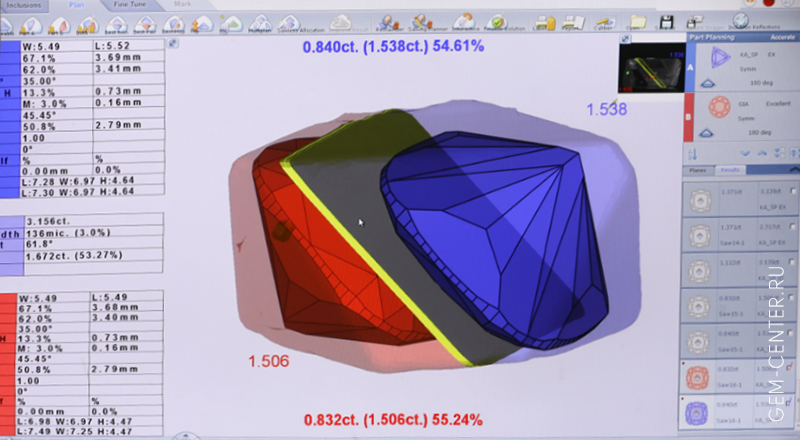800x440 pixels.
Task: Switch to the Fine Tune tab
Action: (x=126, y=4)
